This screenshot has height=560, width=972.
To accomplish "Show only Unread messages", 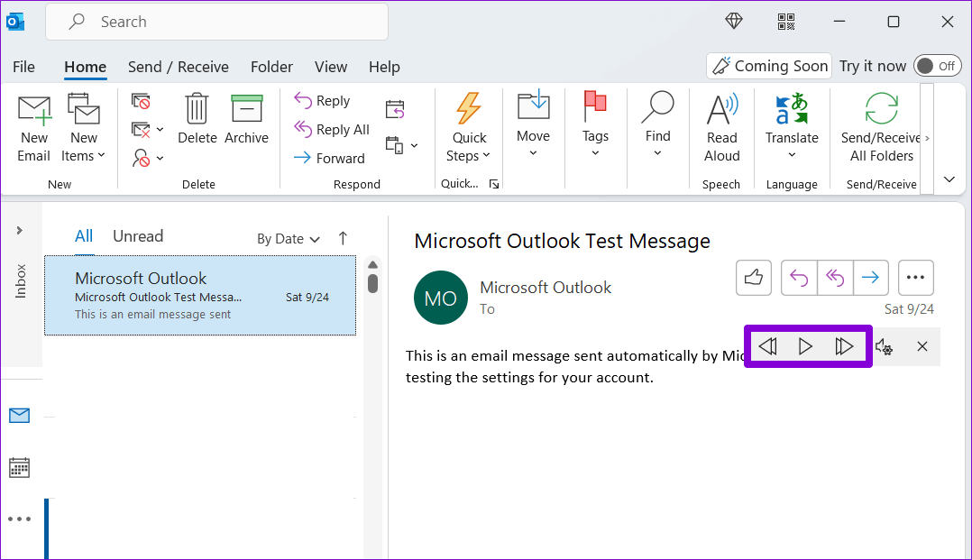I will pos(138,236).
